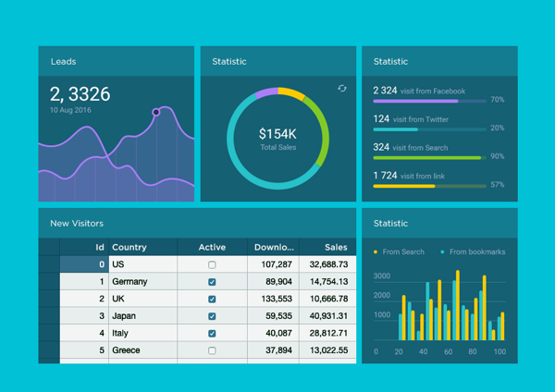Click the Search visits progress bar
This screenshot has width=555, height=392.
pyautogui.click(x=430, y=158)
